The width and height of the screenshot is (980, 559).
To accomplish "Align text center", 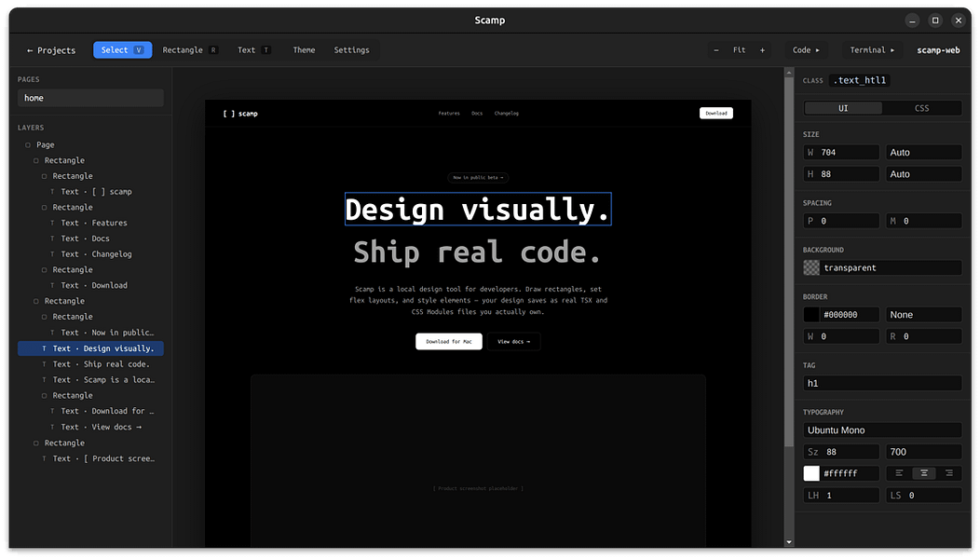I will tap(924, 473).
